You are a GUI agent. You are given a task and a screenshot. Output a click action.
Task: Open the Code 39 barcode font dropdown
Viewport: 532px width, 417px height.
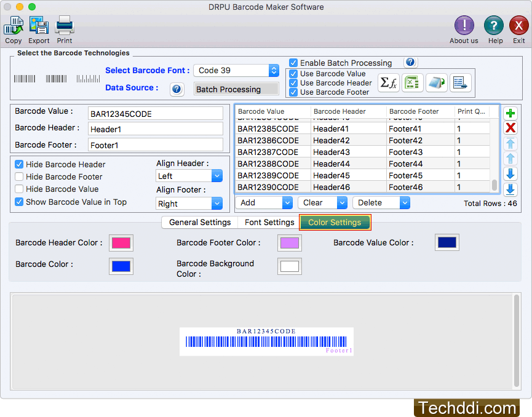(237, 71)
